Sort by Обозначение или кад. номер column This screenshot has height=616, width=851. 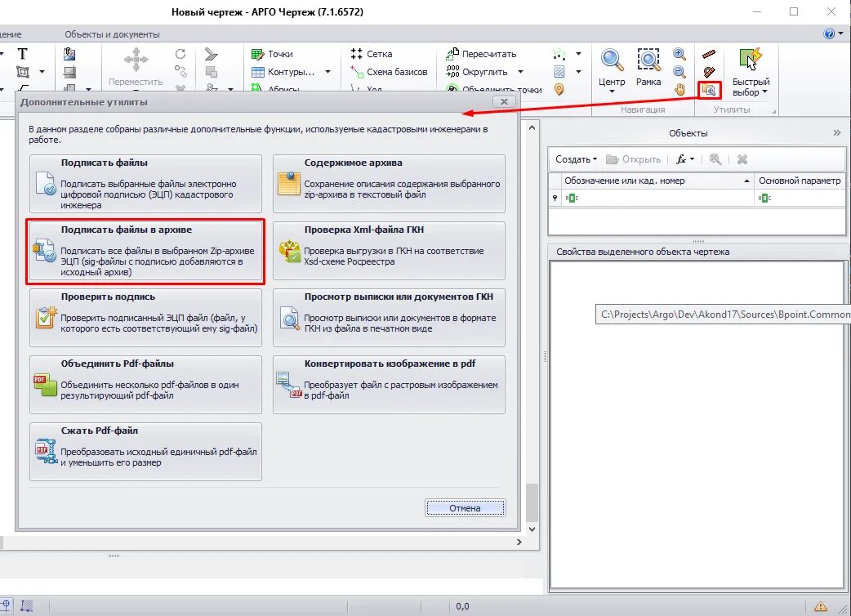657,181
